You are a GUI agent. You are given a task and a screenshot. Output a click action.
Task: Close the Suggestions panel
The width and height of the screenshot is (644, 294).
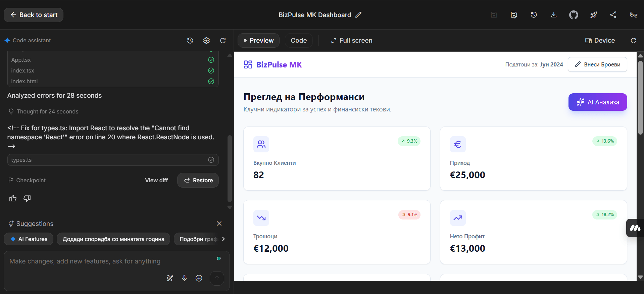[x=219, y=224]
